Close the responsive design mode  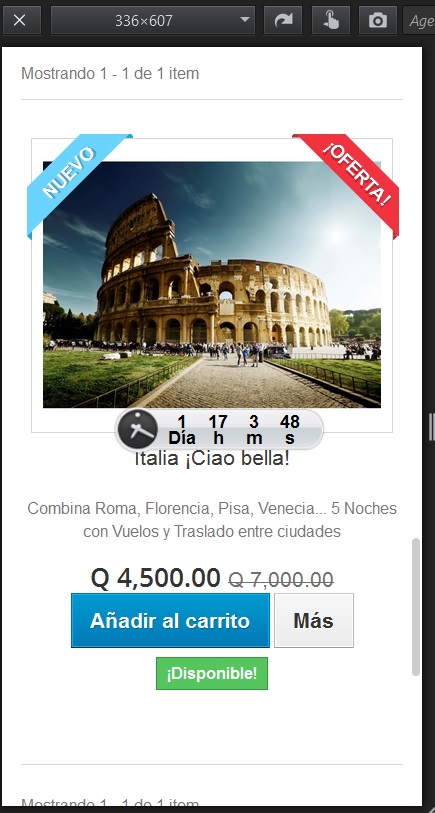click(x=20, y=21)
